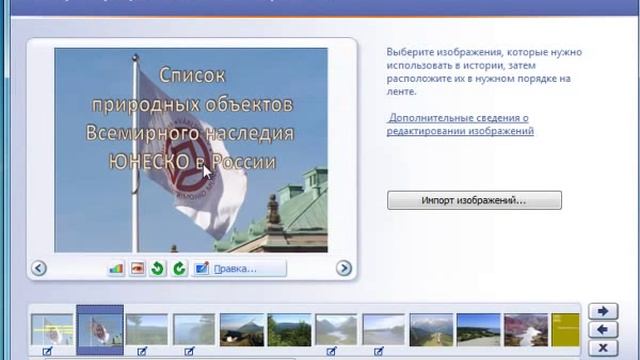Move selected picture right in filmstrip
640x360 pixels.
coord(603,311)
